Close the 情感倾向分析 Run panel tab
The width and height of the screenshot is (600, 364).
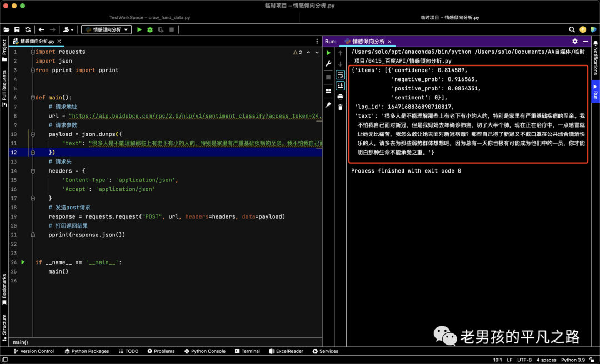pyautogui.click(x=389, y=41)
